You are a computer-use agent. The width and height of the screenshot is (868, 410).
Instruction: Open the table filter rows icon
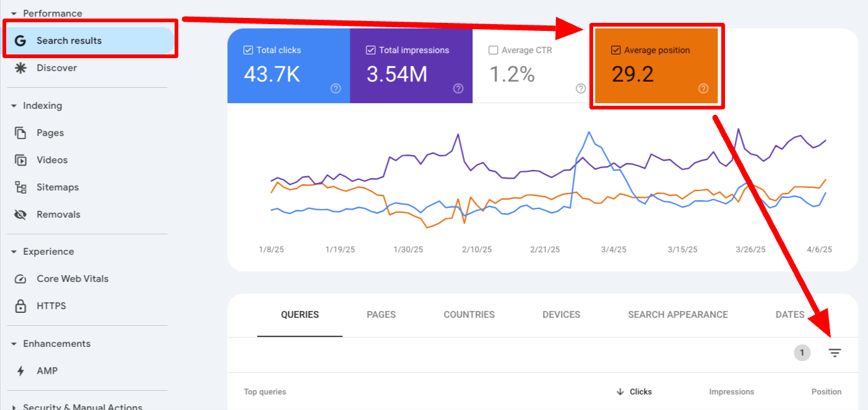[835, 353]
